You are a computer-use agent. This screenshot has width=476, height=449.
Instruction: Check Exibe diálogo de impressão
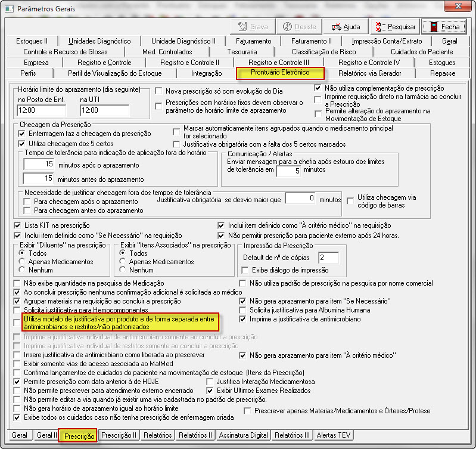[x=245, y=270]
